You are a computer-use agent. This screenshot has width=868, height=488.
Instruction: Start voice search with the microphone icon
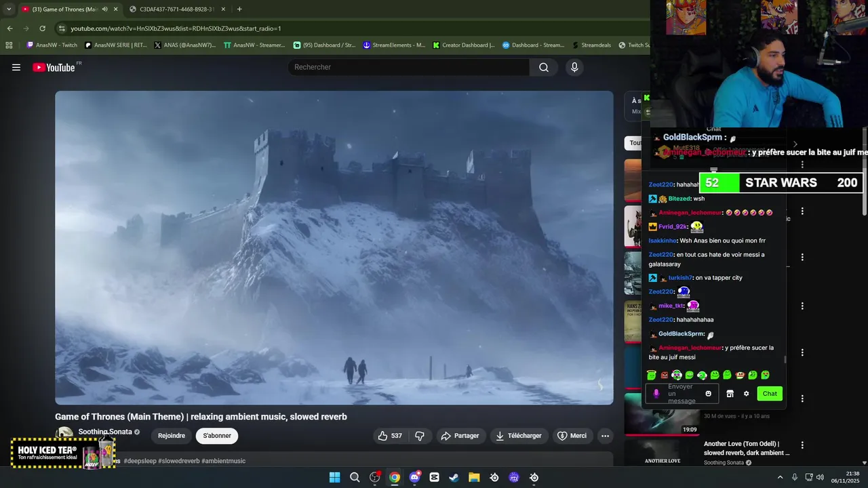point(574,67)
